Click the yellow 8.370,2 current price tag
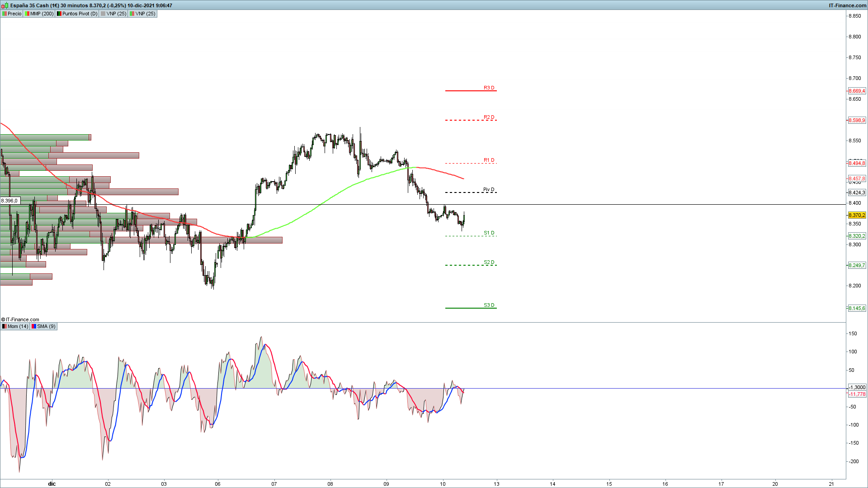This screenshot has height=488, width=868. point(857,215)
